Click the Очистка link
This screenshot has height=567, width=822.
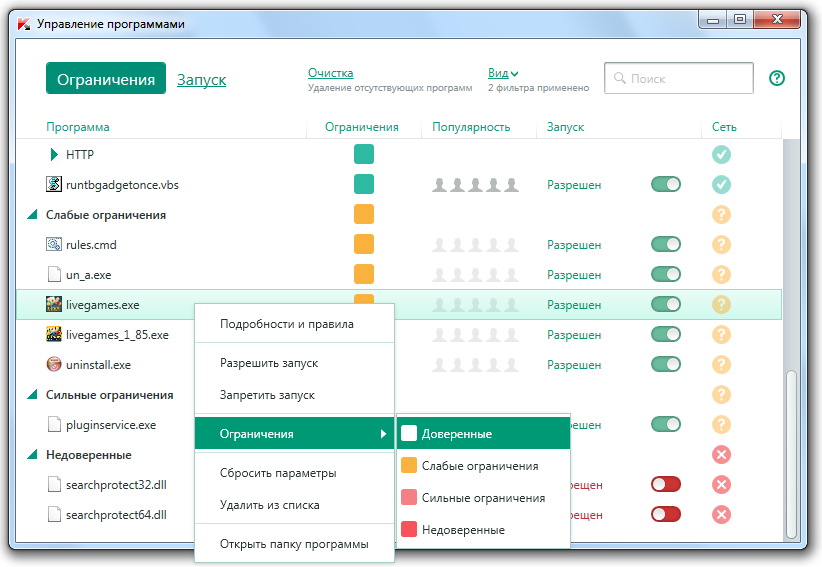pyautogui.click(x=330, y=73)
